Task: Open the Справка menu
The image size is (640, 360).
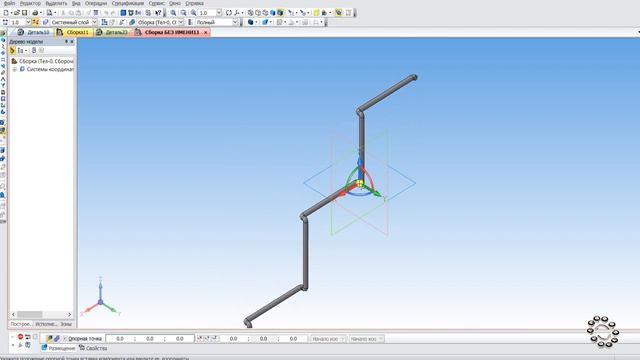Action: pyautogui.click(x=194, y=3)
